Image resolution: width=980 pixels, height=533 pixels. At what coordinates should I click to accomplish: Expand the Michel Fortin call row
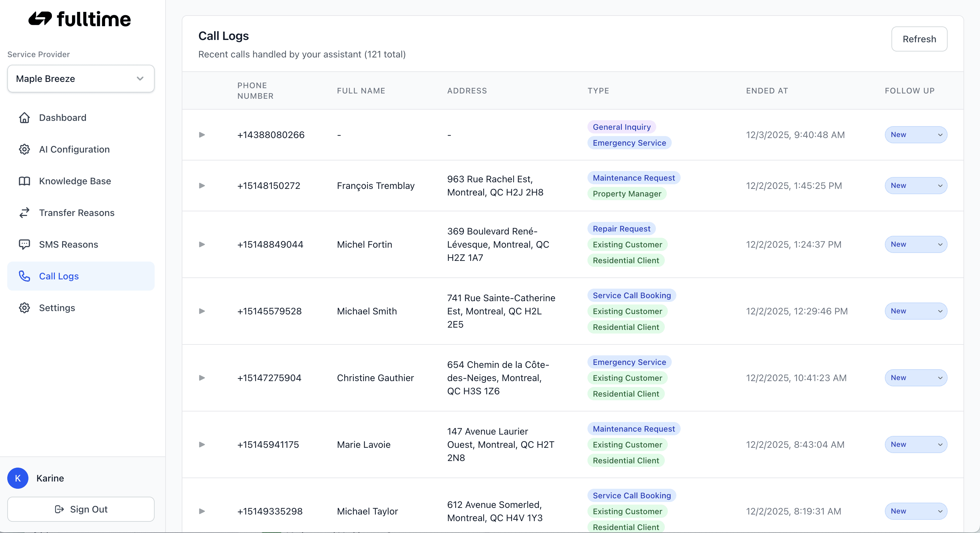(202, 244)
